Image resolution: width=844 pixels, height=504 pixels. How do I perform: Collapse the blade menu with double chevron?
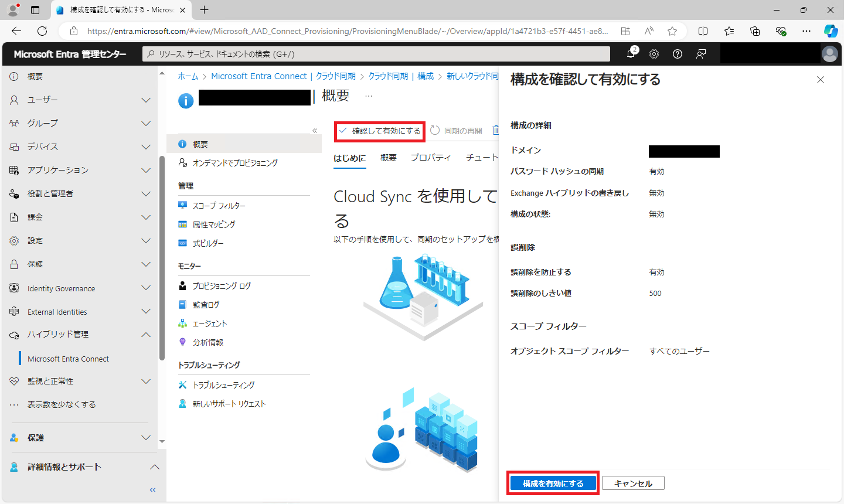pyautogui.click(x=315, y=131)
